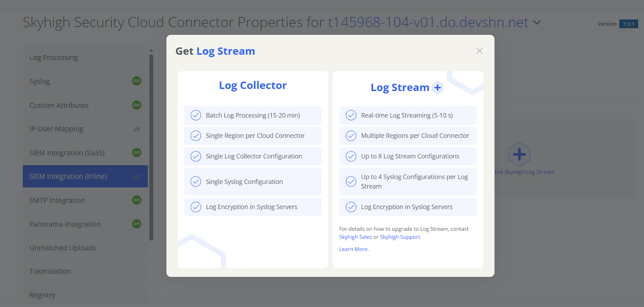Viewport: 644px width, 307px height.
Task: Expand the connector hostname dropdown chevron
Action: pyautogui.click(x=537, y=22)
